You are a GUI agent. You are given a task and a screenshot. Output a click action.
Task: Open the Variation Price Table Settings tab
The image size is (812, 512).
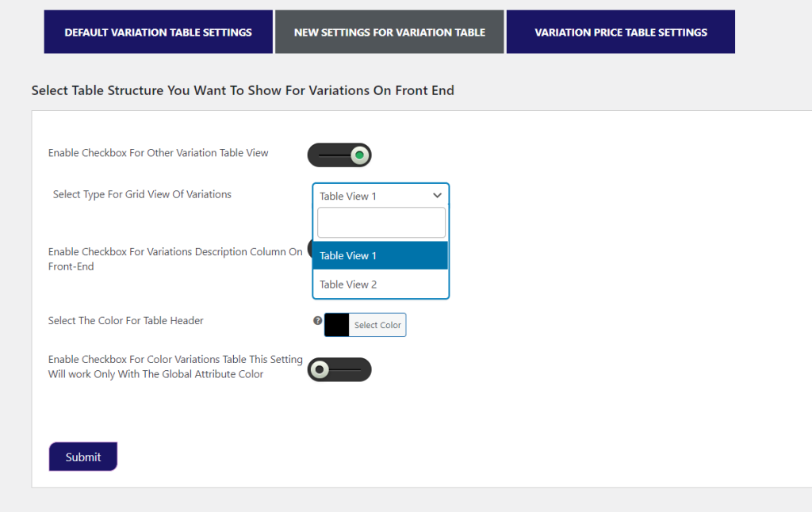point(620,32)
